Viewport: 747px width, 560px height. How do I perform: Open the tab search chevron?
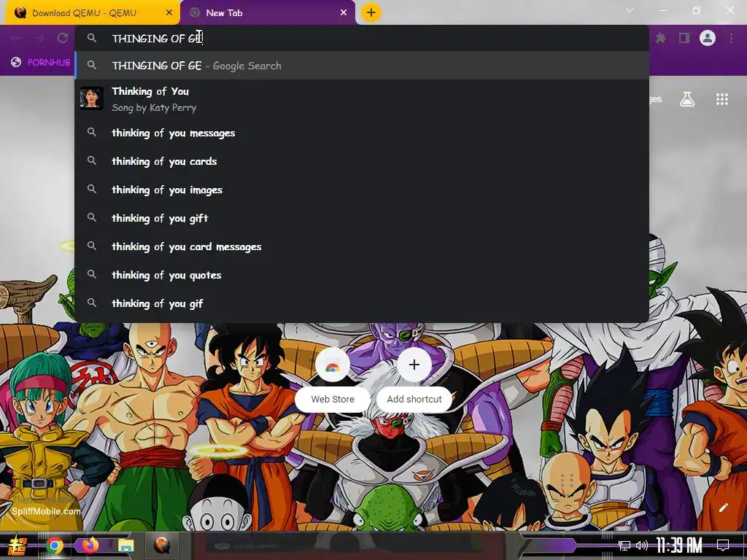[x=630, y=10]
